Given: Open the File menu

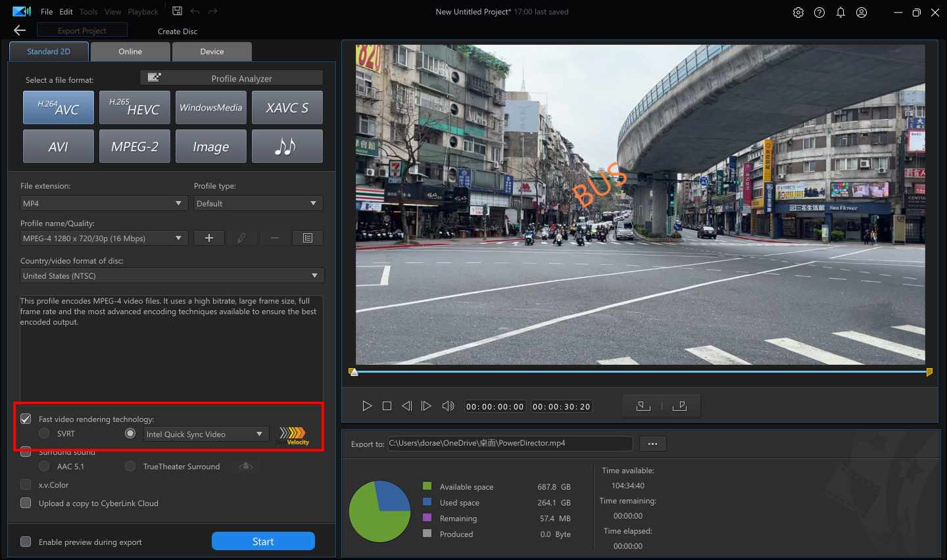Looking at the screenshot, I should coord(47,12).
